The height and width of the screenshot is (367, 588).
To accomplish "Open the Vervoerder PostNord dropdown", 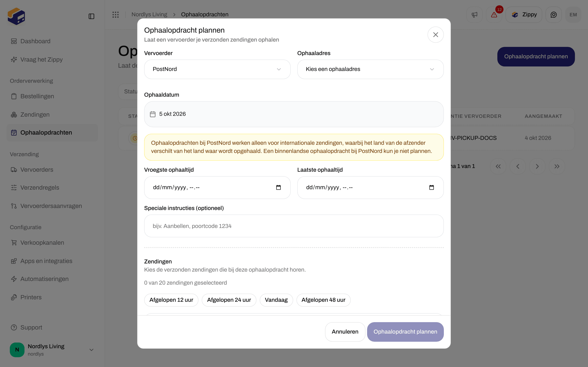I will pos(217,69).
